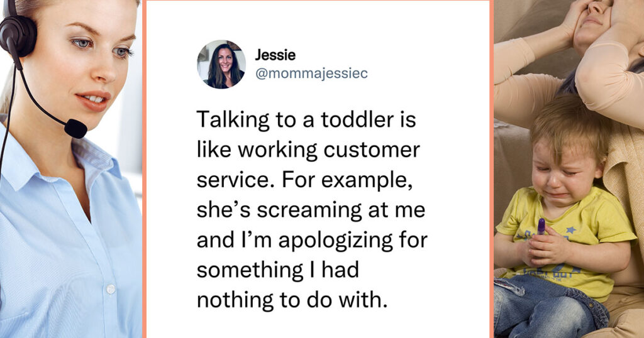Click the stressed mother's hands covering her face
Viewport: 644px width, 338px height.
pyautogui.click(x=599, y=16)
